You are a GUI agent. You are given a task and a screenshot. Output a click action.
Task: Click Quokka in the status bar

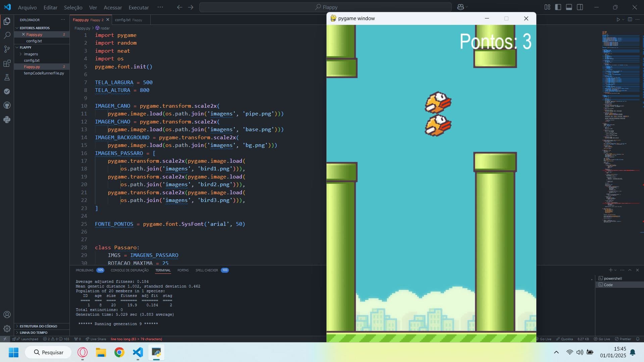[x=564, y=339]
